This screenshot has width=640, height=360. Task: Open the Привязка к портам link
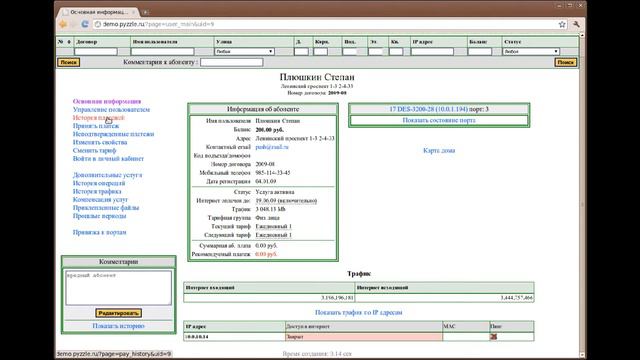point(100,232)
